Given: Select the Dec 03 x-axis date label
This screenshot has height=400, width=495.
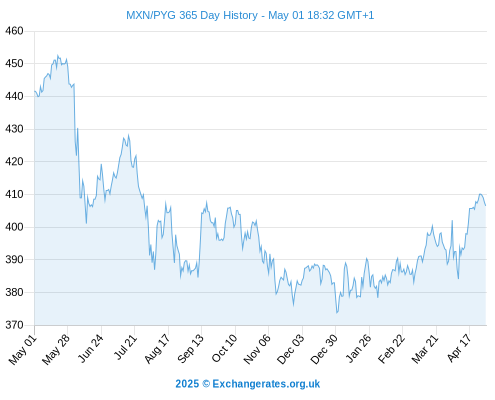Looking at the screenshot, I should [291, 349].
